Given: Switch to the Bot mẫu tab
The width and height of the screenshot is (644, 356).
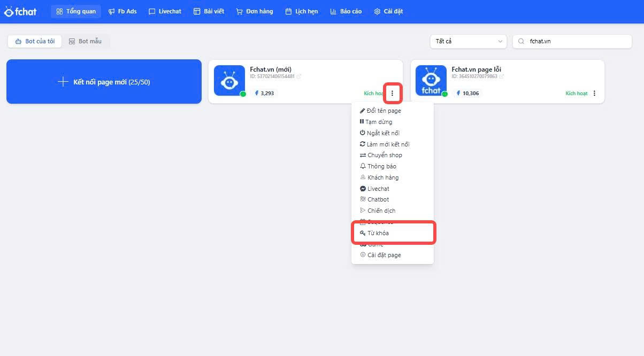Looking at the screenshot, I should point(85,41).
